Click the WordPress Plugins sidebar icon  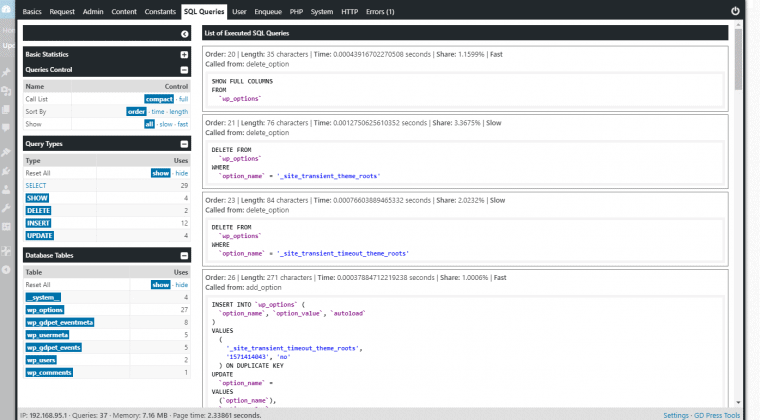point(6,171)
